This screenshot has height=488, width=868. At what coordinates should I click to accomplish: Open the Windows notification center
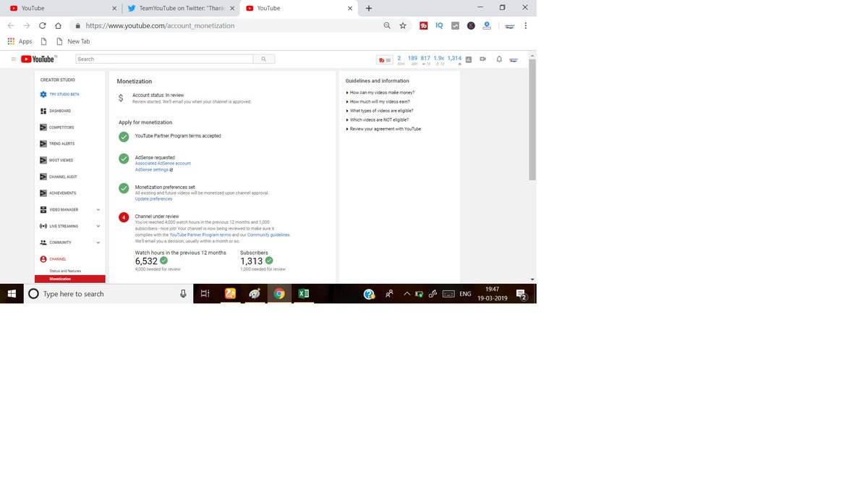[x=522, y=294]
